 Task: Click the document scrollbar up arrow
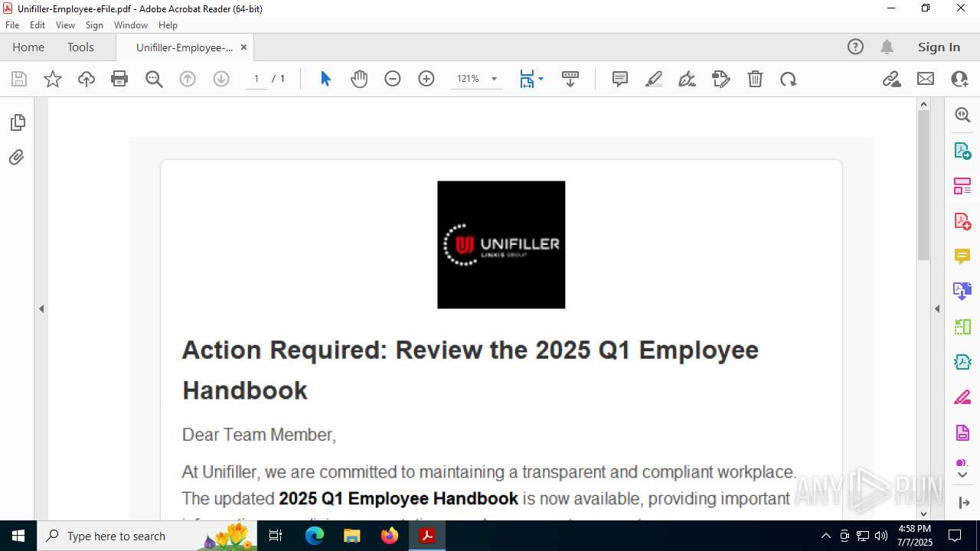click(x=923, y=104)
